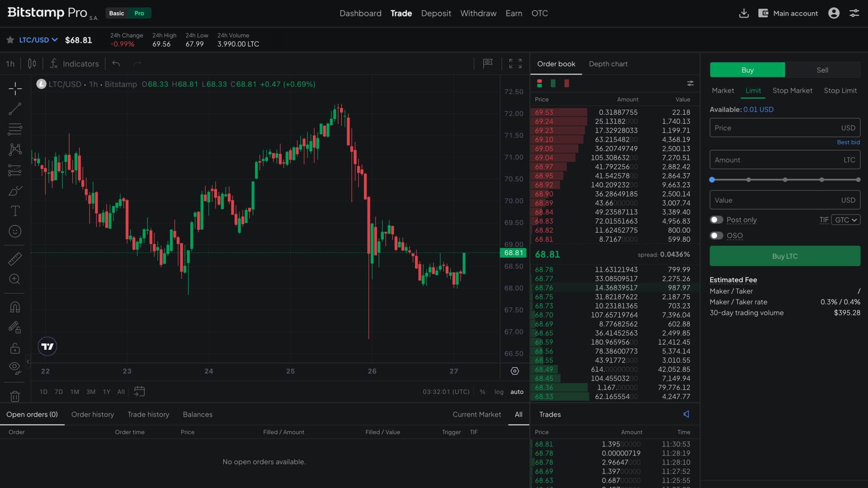Open the Indicators menu
The height and width of the screenshot is (488, 868).
coord(75,64)
